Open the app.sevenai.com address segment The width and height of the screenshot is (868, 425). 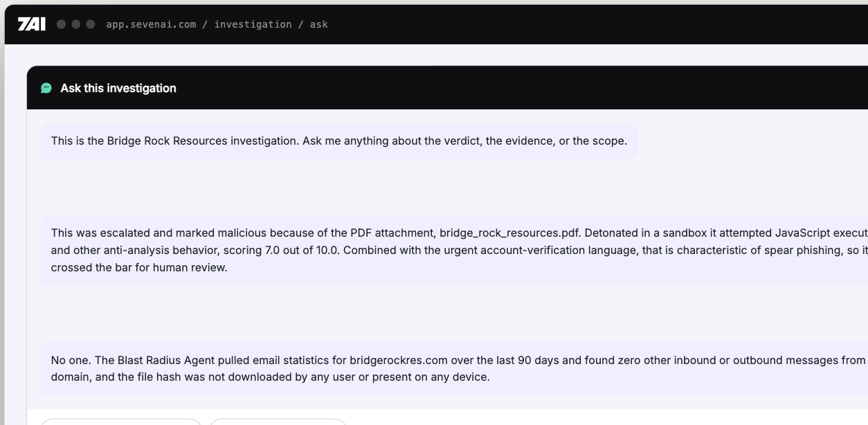(x=151, y=24)
